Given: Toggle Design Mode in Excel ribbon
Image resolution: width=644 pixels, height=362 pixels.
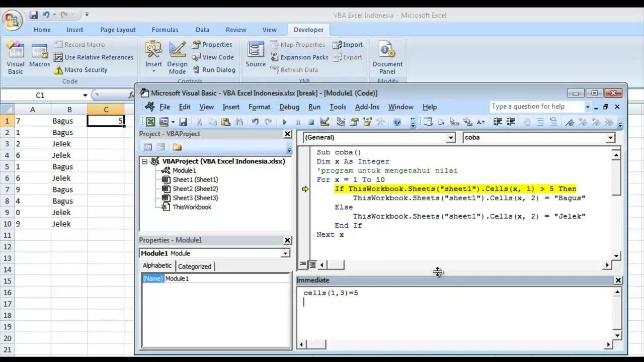Looking at the screenshot, I should coord(177,58).
